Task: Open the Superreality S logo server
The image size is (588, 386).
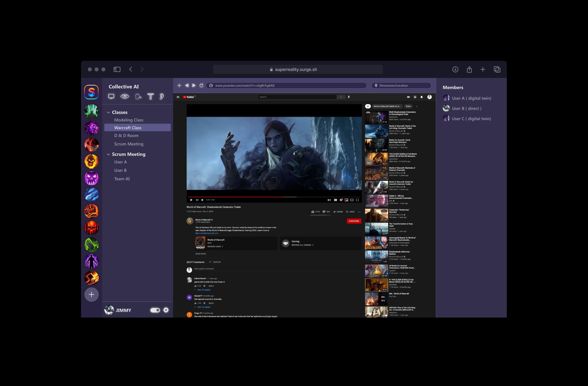Action: tap(91, 92)
